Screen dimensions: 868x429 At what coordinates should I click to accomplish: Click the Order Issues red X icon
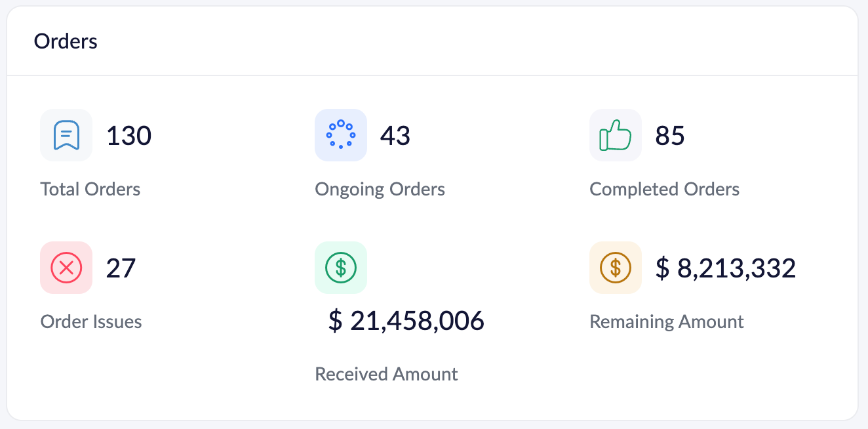(x=66, y=268)
